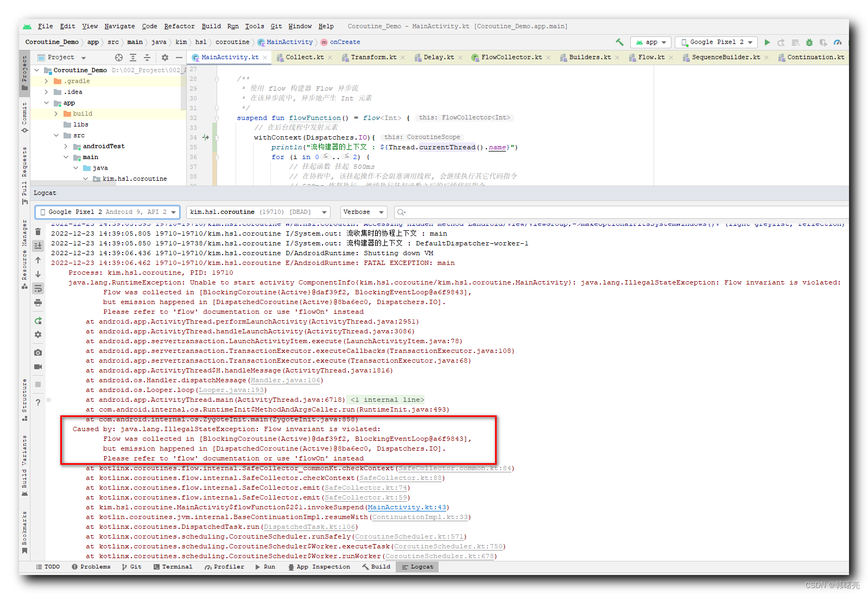868x594 pixels.
Task: Focus the logcat search field
Action: [620, 212]
